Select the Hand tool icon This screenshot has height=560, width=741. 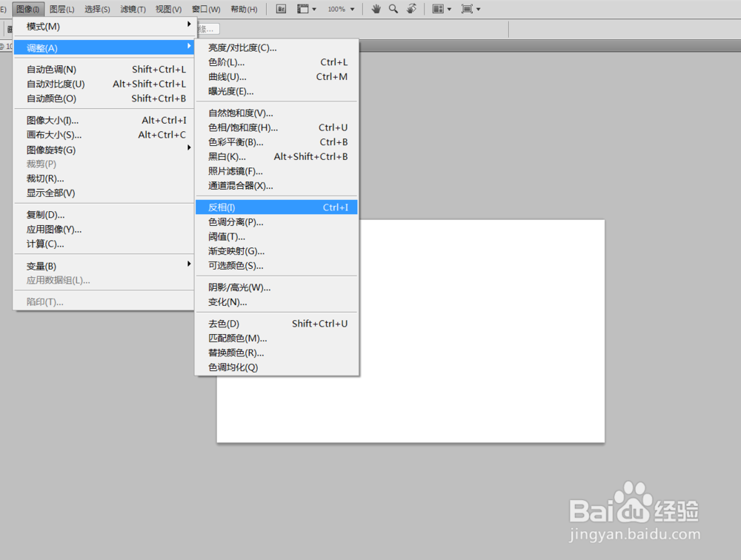coord(376,9)
